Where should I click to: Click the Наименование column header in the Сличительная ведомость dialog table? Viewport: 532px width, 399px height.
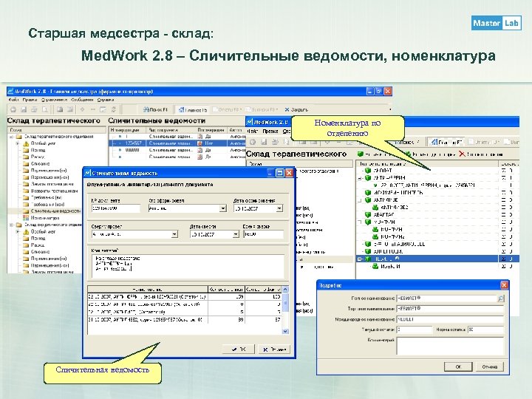coord(148,290)
